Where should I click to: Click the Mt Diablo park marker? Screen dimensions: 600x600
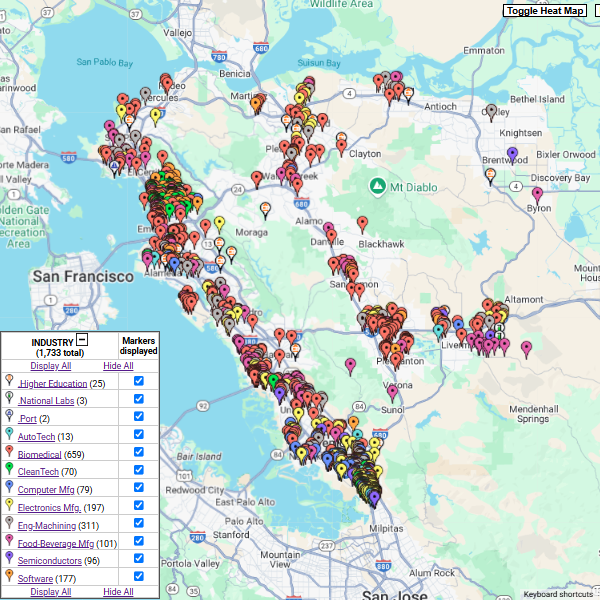tap(377, 186)
